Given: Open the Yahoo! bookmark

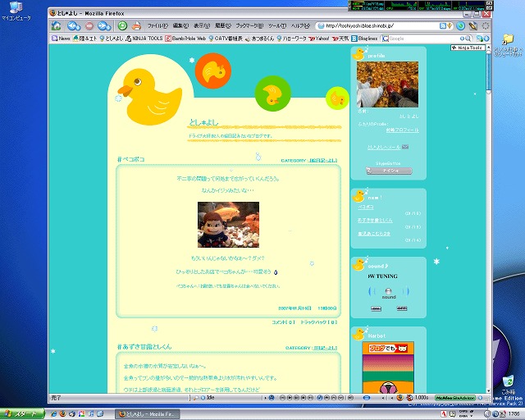Looking at the screenshot, I should pos(319,39).
